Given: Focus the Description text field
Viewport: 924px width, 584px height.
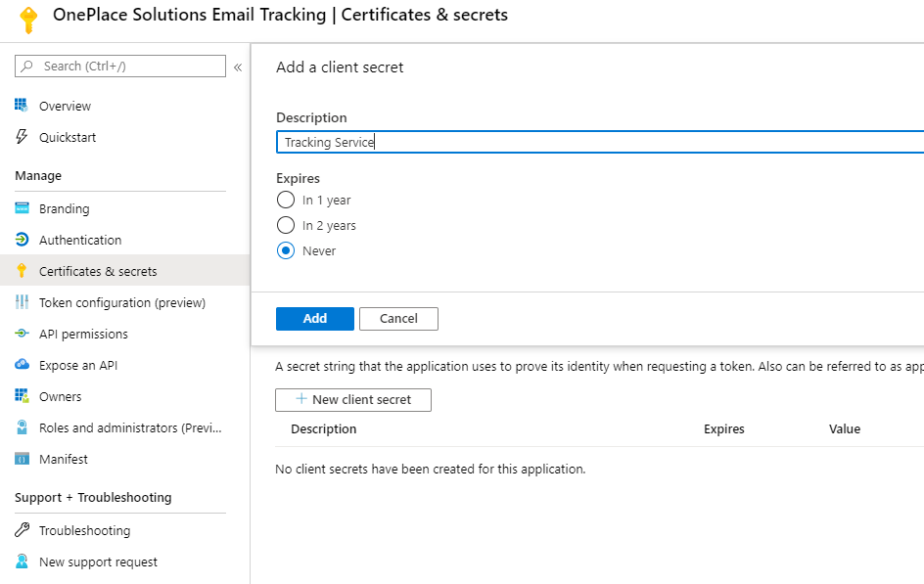Looking at the screenshot, I should tap(599, 142).
